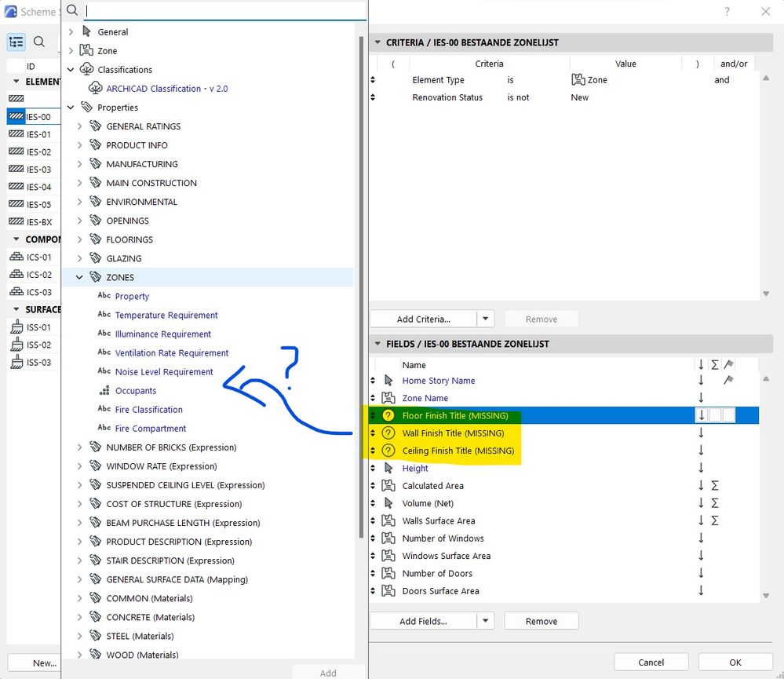Click the IES-01 scheme hatch icon

click(x=16, y=134)
